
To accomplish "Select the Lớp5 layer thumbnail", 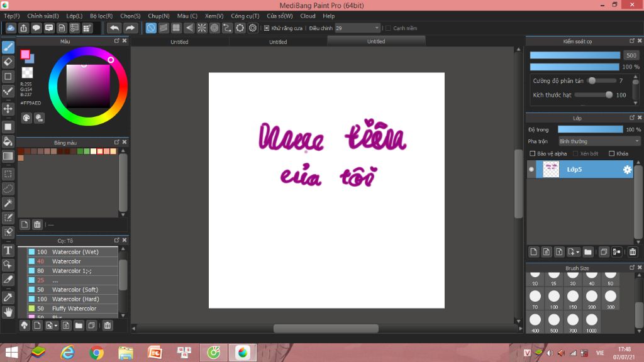I will (551, 170).
